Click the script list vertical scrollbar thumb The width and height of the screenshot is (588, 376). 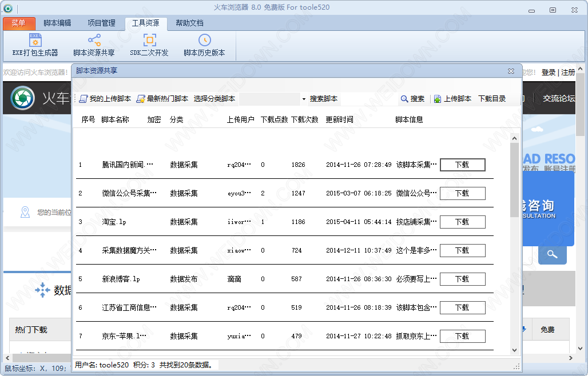tap(515, 180)
